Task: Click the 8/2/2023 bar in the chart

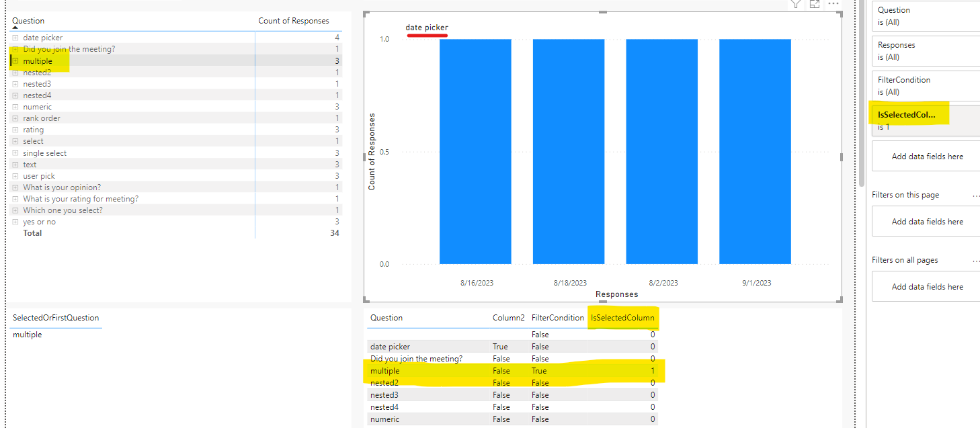Action: point(662,151)
